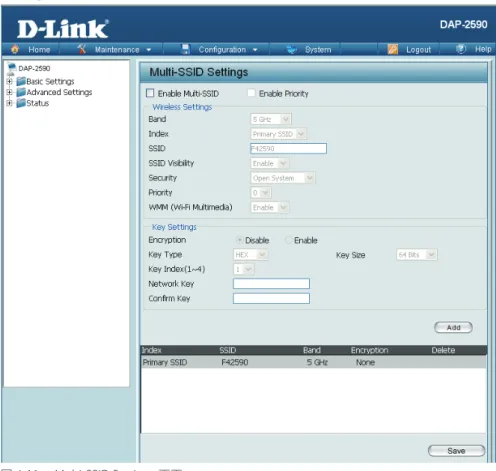The height and width of the screenshot is (471, 496).
Task: Open the Priority dropdown
Action: point(261,193)
